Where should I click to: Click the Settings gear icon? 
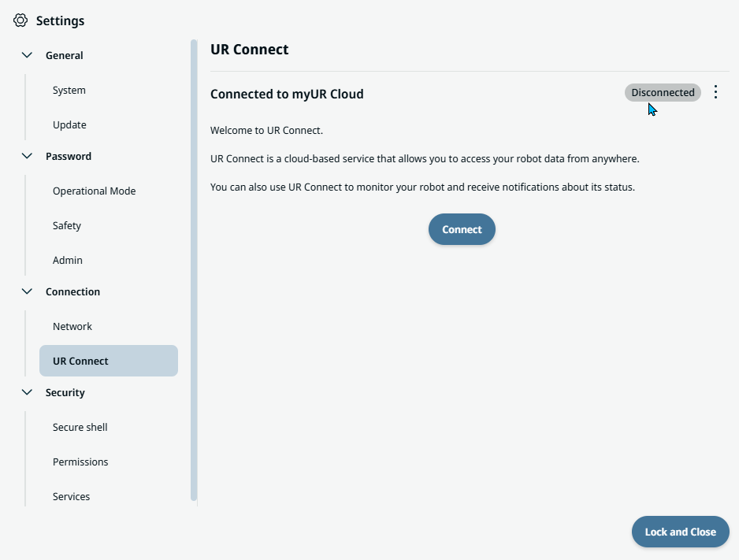pos(20,20)
